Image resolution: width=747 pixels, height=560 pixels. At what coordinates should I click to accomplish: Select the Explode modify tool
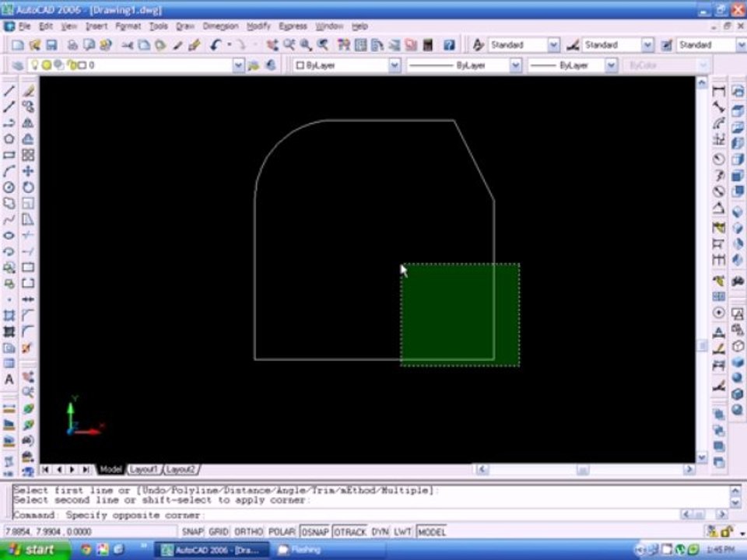tap(28, 348)
